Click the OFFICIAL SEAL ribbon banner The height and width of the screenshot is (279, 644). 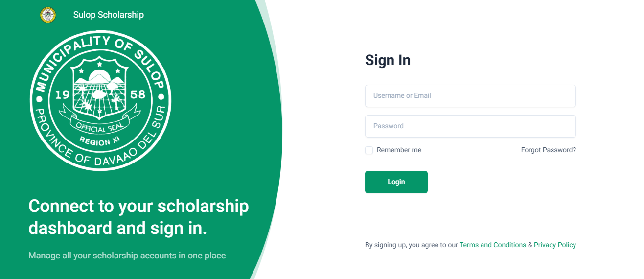tap(100, 127)
